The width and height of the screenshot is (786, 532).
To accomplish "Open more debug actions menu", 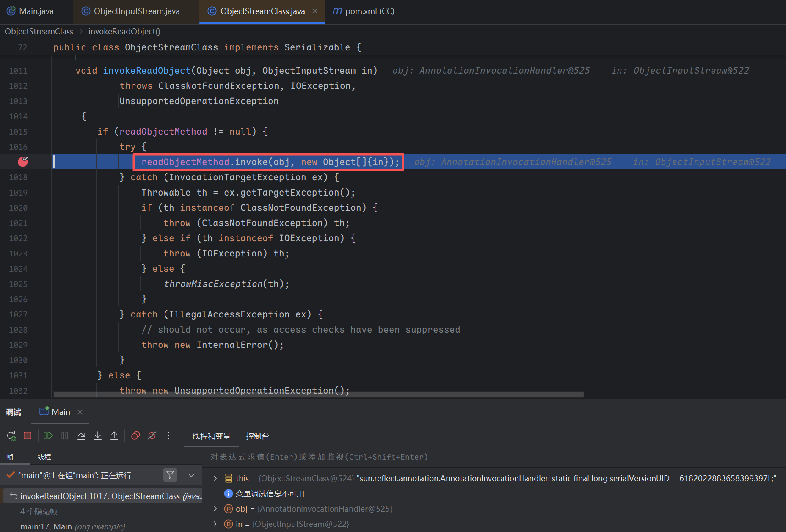I will [x=168, y=436].
